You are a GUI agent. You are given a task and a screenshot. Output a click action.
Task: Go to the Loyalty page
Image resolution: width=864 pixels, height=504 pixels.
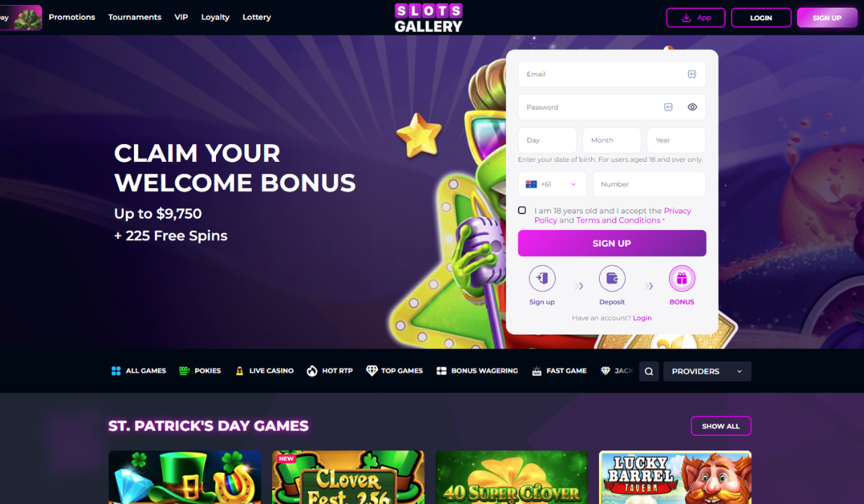point(215,17)
